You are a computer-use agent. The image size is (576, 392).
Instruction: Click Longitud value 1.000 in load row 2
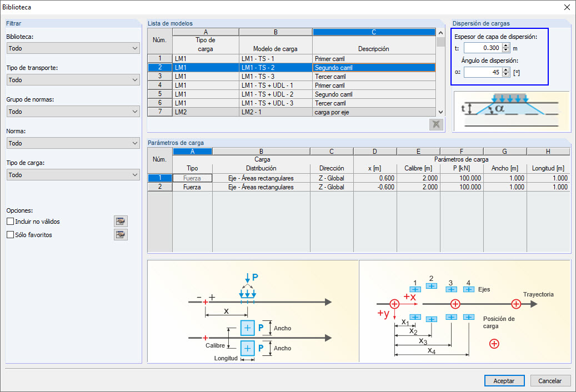click(548, 187)
